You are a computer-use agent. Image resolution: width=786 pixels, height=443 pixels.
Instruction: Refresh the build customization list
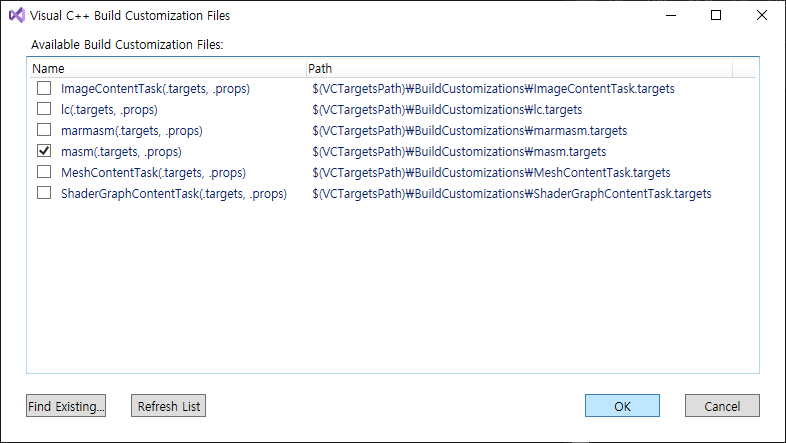(168, 406)
